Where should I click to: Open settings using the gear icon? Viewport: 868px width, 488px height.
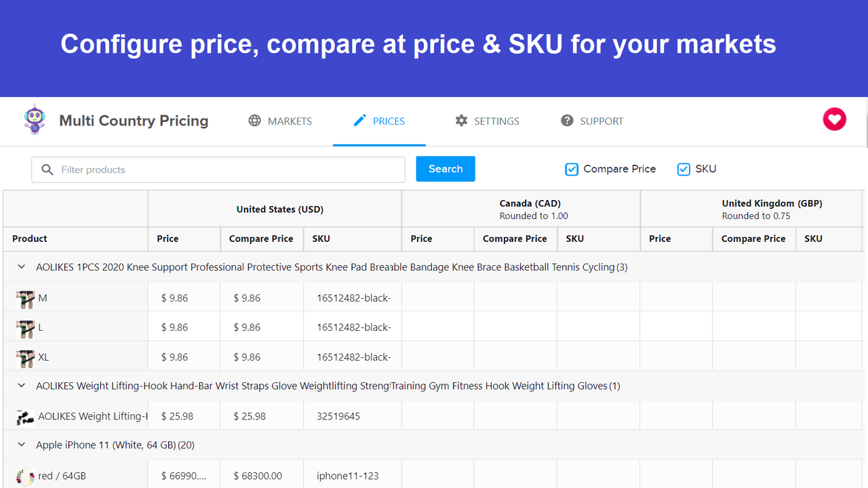click(x=461, y=121)
